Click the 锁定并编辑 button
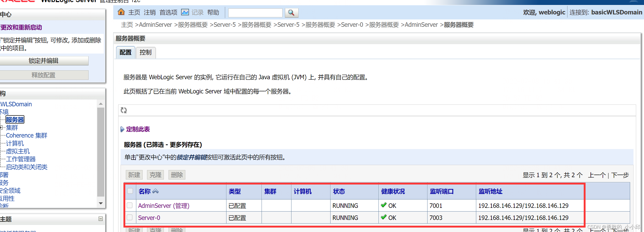This screenshot has height=232, width=644. point(44,61)
